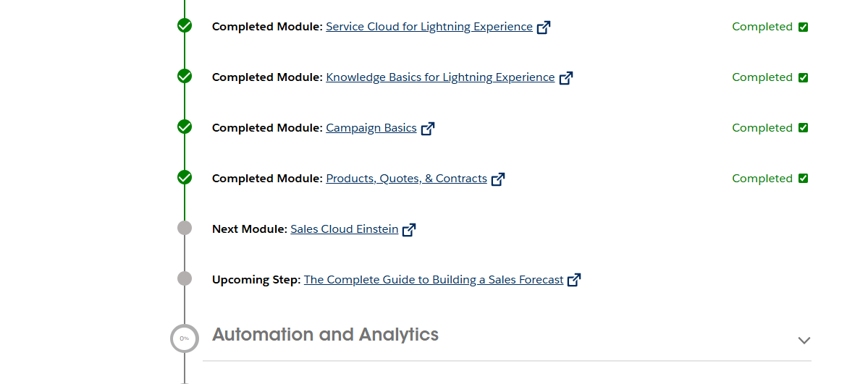Click external link icon beside Knowledge Basics module
The width and height of the screenshot is (868, 384).
click(566, 78)
